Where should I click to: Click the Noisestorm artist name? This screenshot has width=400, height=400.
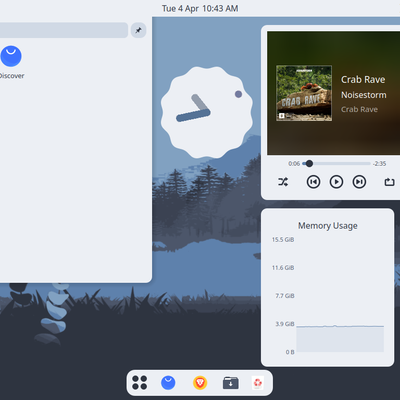pyautogui.click(x=364, y=95)
